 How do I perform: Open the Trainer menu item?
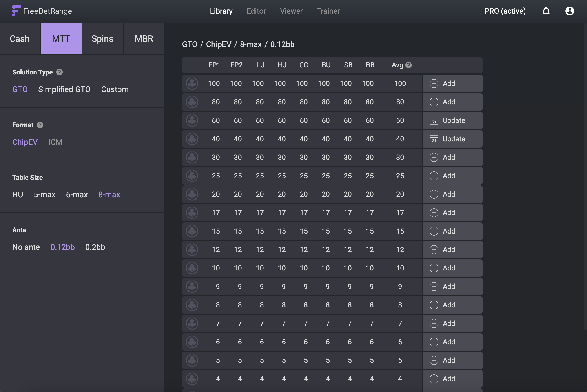coord(328,11)
